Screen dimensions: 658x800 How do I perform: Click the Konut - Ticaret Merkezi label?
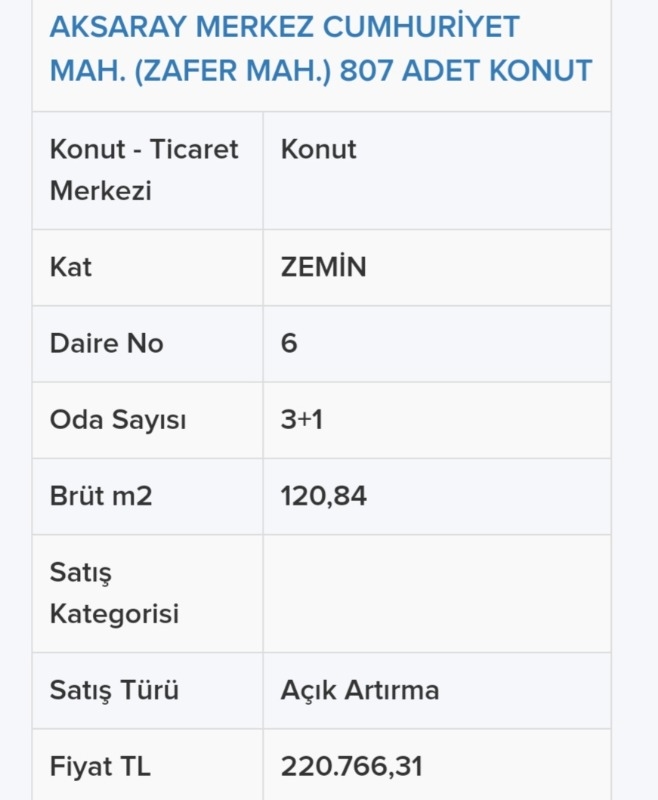(144, 170)
